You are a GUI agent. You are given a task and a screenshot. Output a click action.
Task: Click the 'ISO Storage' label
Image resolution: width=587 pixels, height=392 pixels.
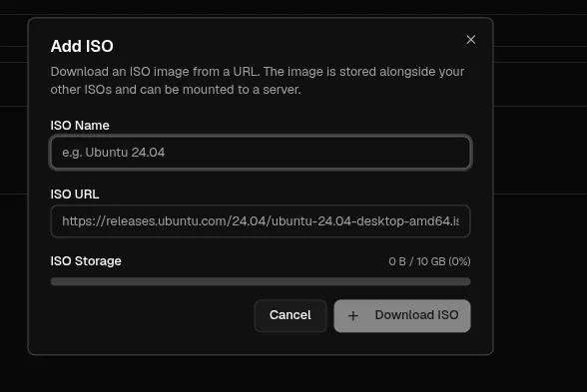click(86, 261)
